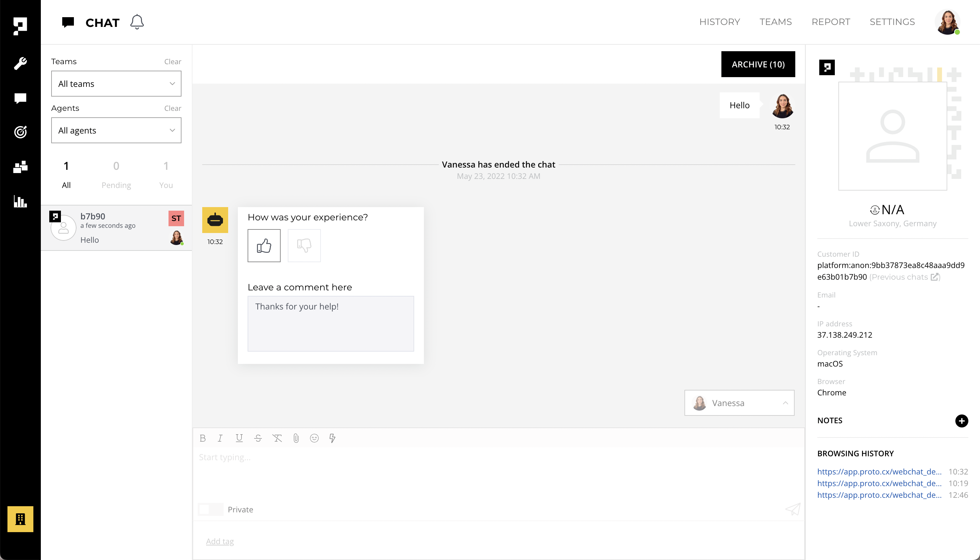Click the notification bell icon
The width and height of the screenshot is (980, 560).
coord(136,22)
